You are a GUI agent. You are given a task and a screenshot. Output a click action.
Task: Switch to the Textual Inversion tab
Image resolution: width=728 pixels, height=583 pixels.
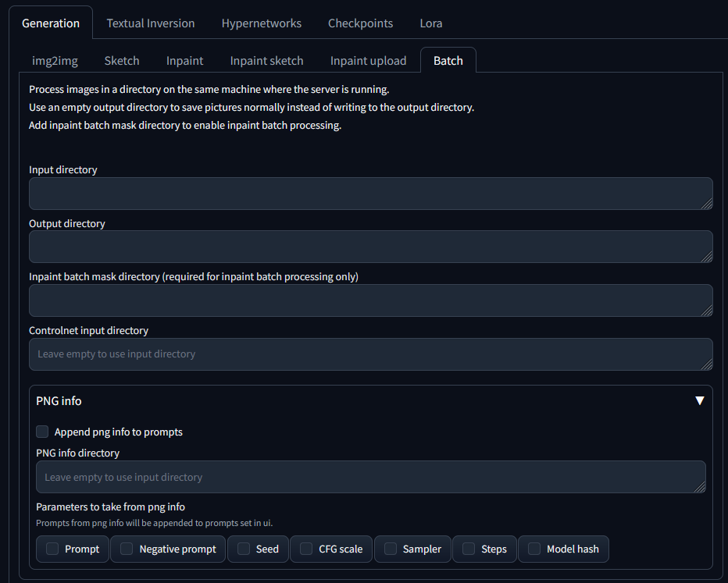point(151,23)
